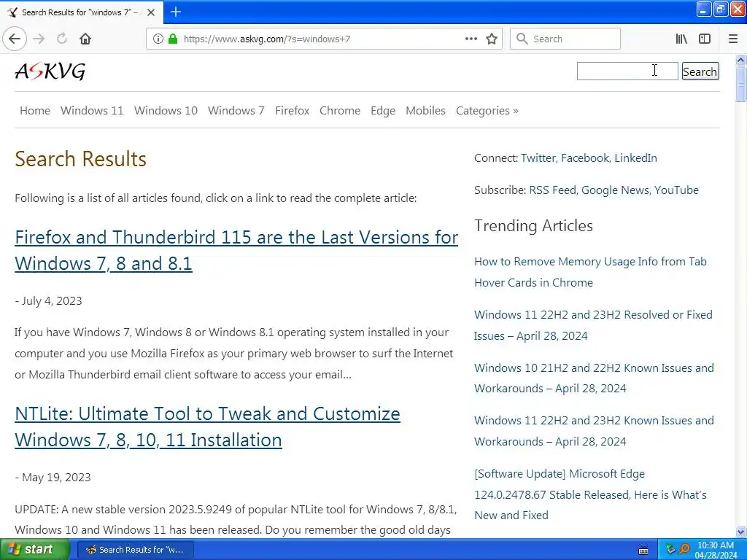
Task: Click the AskVG site search text field
Action: point(627,71)
